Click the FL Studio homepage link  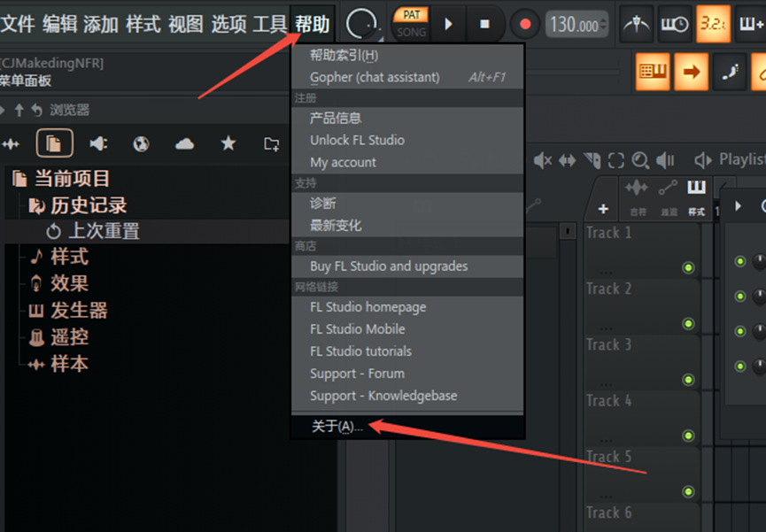368,307
